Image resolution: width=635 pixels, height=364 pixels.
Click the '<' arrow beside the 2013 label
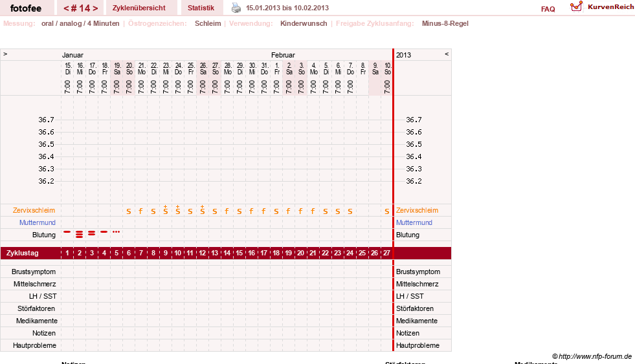(447, 54)
